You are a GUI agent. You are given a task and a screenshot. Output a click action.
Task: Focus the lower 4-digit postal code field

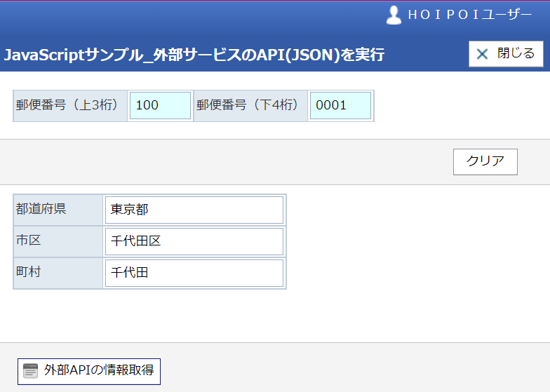point(341,105)
